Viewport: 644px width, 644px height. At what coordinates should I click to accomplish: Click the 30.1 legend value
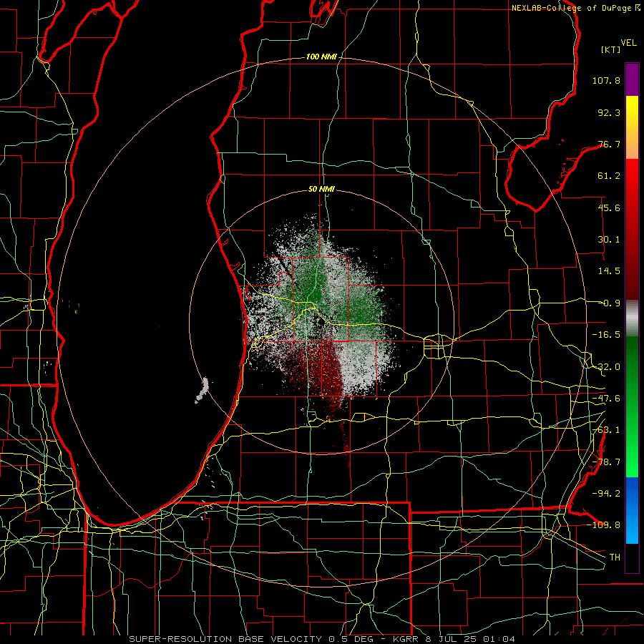609,240
